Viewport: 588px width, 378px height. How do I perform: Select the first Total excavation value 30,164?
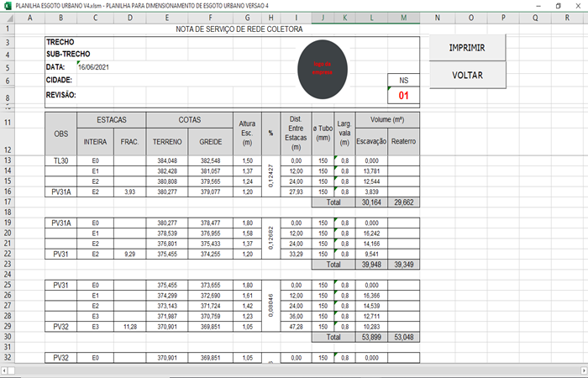(370, 202)
